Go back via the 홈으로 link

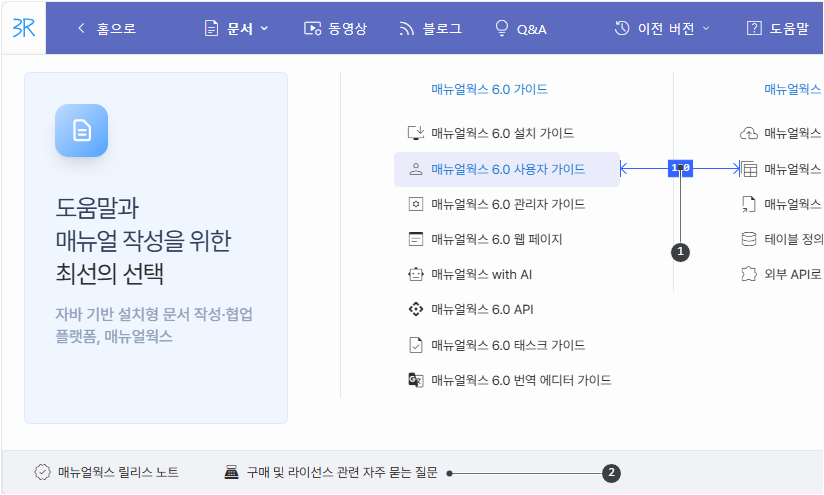(107, 29)
